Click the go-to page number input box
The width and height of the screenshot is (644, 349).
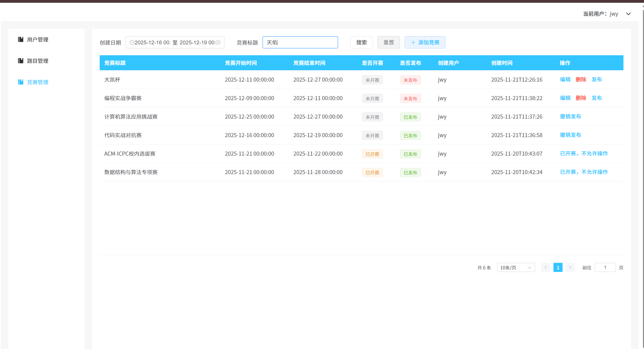click(x=605, y=267)
